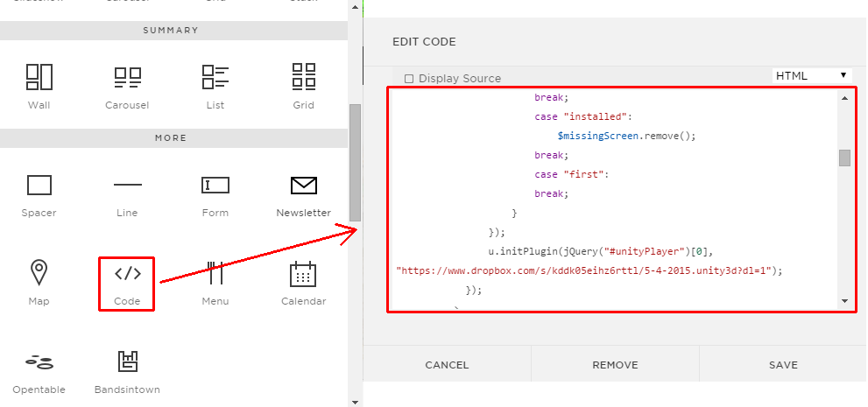The image size is (868, 407).
Task: Click the case "first" code line
Action: click(571, 173)
